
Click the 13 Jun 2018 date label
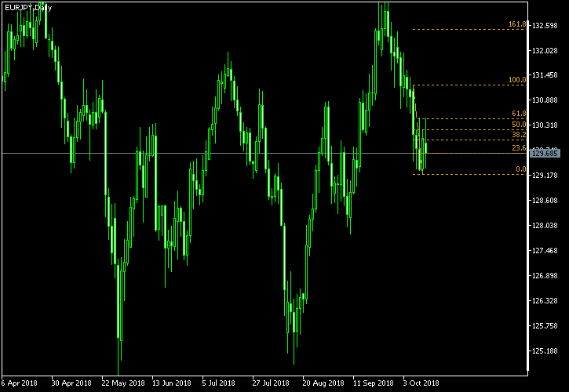pos(172,383)
